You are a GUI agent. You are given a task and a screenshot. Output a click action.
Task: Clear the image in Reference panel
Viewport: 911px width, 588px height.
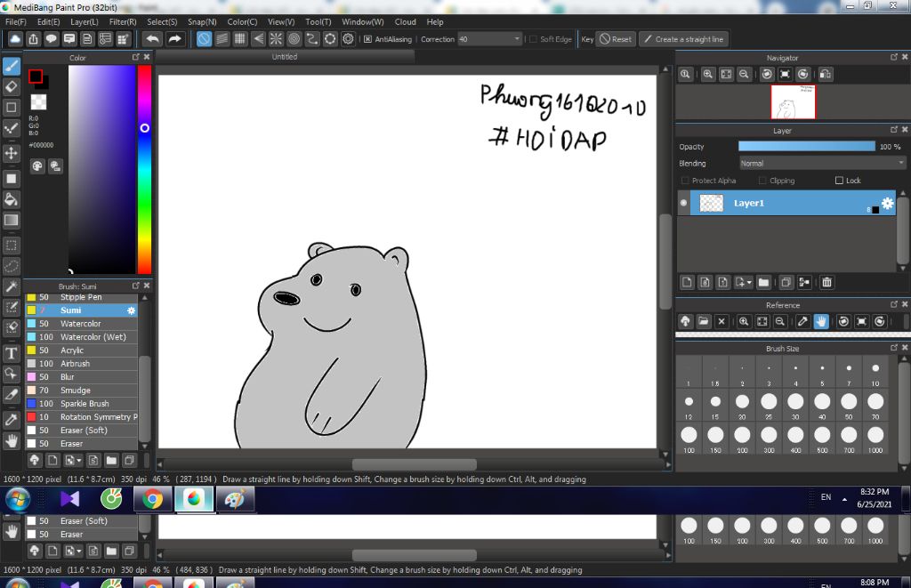[722, 321]
